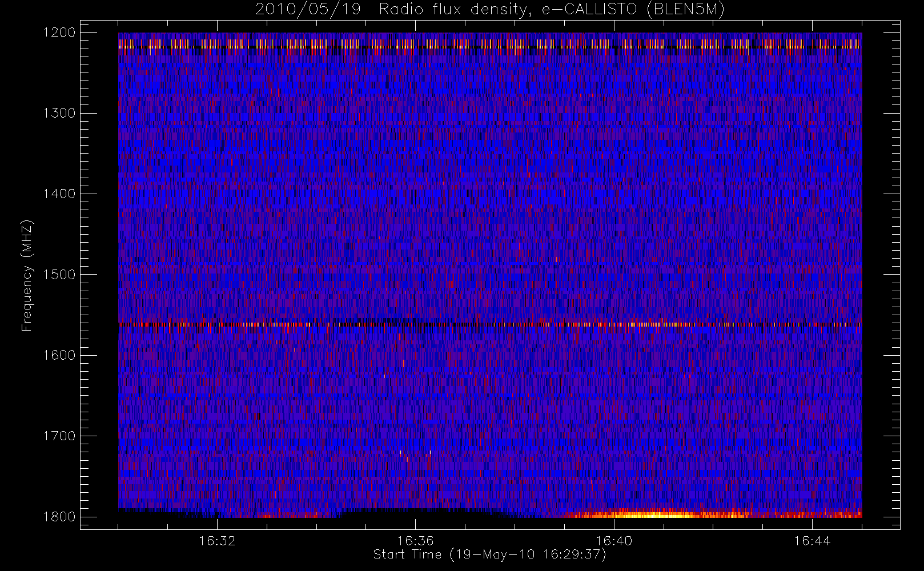Click the 16:40 time tick label

614,540
